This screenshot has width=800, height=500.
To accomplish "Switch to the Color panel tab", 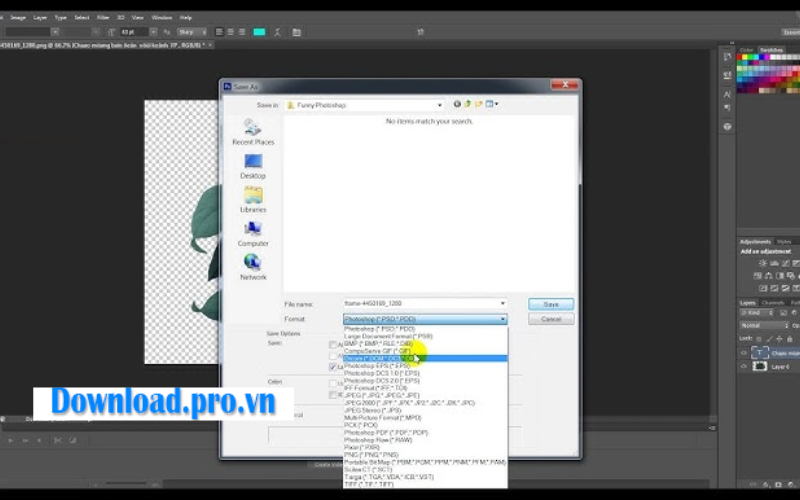I will pos(746,50).
